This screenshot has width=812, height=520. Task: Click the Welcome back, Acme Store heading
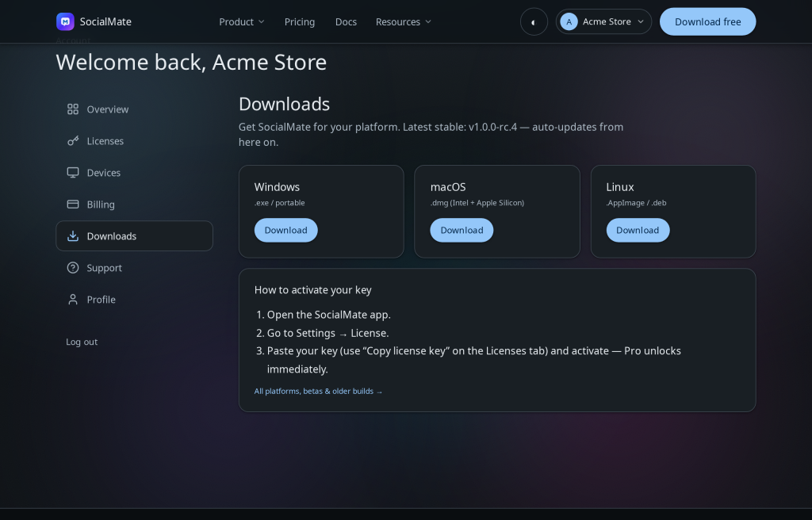[191, 62]
